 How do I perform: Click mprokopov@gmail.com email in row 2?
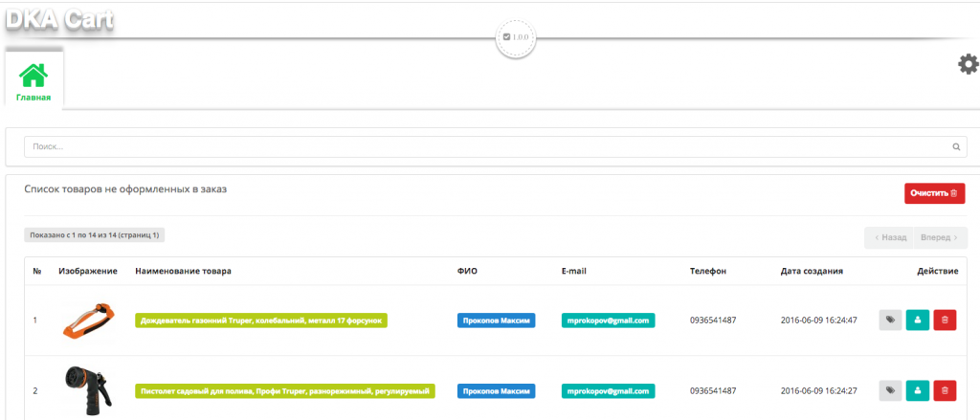[608, 390]
